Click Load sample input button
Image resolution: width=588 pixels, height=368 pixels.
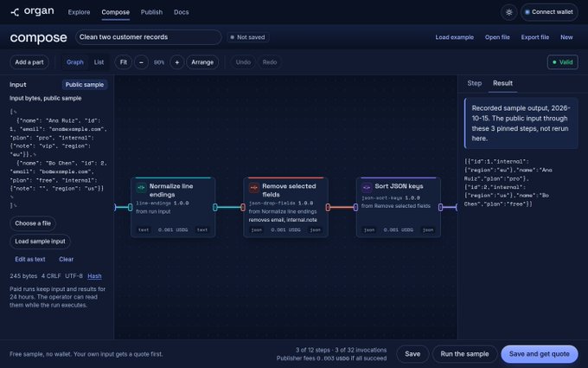point(40,242)
